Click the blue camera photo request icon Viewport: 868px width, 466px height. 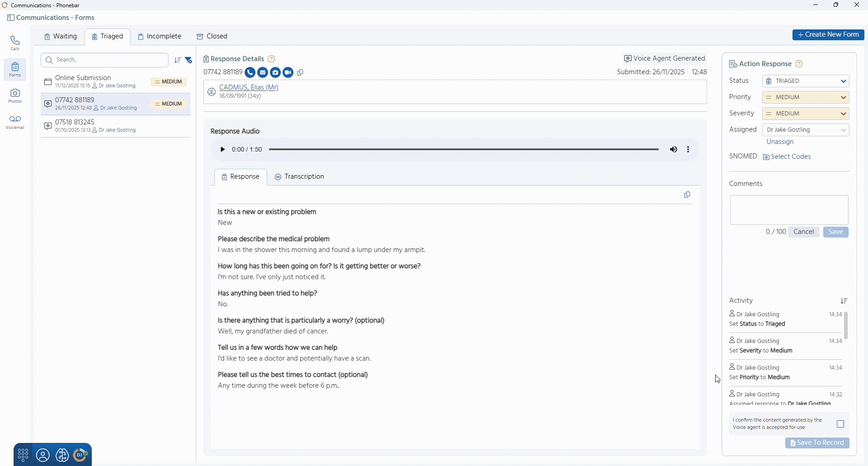point(275,72)
